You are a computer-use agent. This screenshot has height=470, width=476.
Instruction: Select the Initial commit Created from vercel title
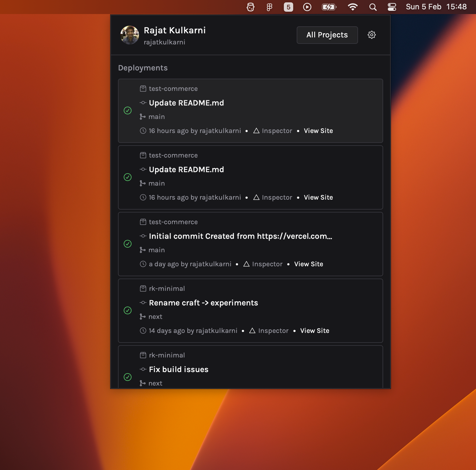click(241, 236)
